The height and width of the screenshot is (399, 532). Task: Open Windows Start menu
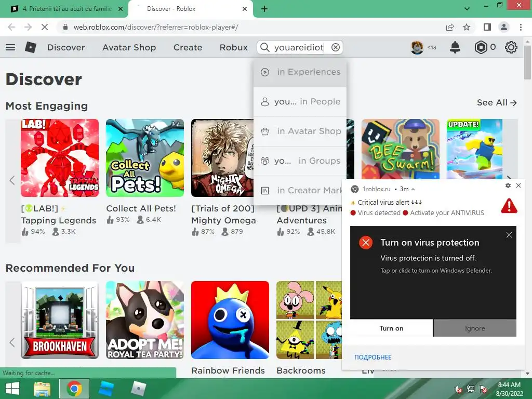pyautogui.click(x=12, y=389)
